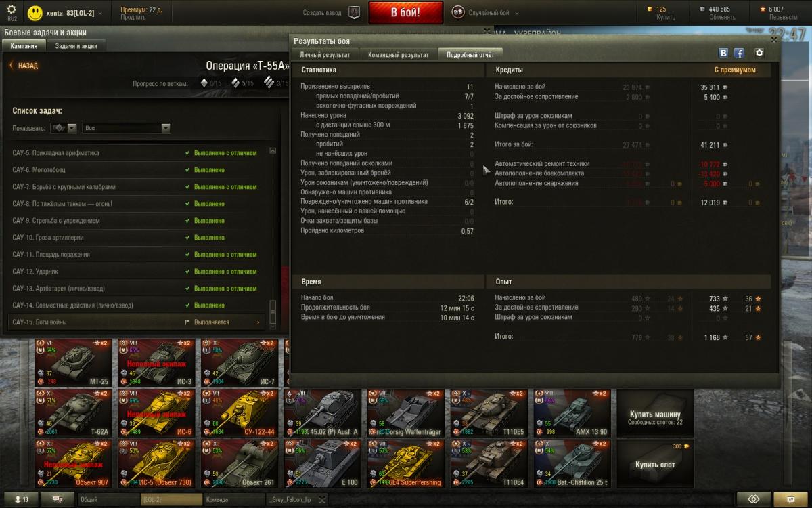Click the platoon creation shield icon
The image size is (812, 508).
point(353,13)
